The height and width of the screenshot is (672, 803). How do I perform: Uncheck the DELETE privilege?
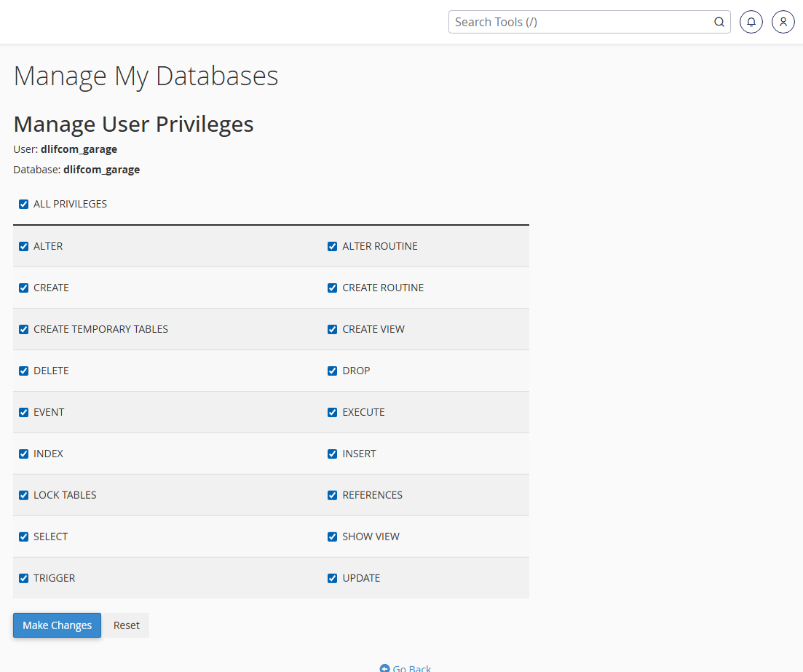tap(24, 371)
